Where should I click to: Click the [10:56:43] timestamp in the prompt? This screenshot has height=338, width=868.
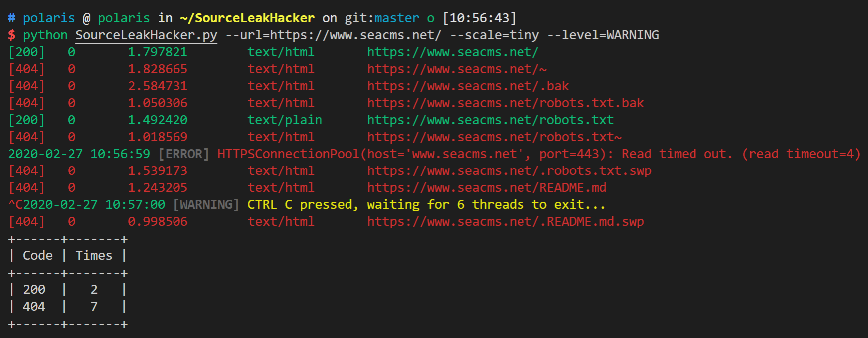479,18
